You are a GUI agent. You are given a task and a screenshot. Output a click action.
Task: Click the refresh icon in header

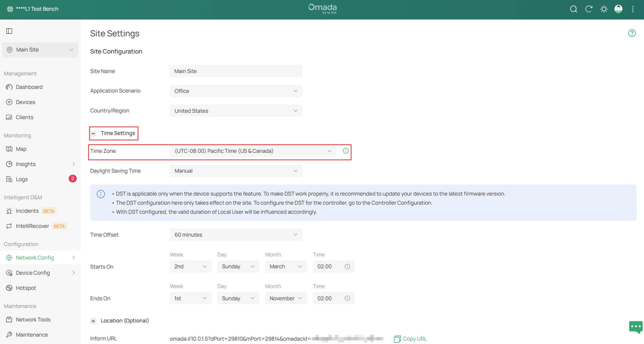pos(589,9)
